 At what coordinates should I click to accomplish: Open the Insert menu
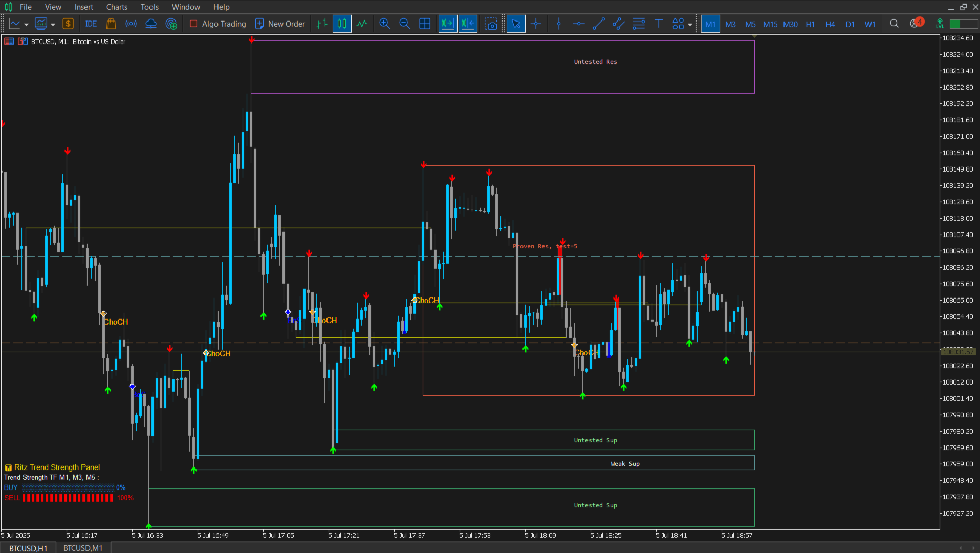tap(84, 7)
